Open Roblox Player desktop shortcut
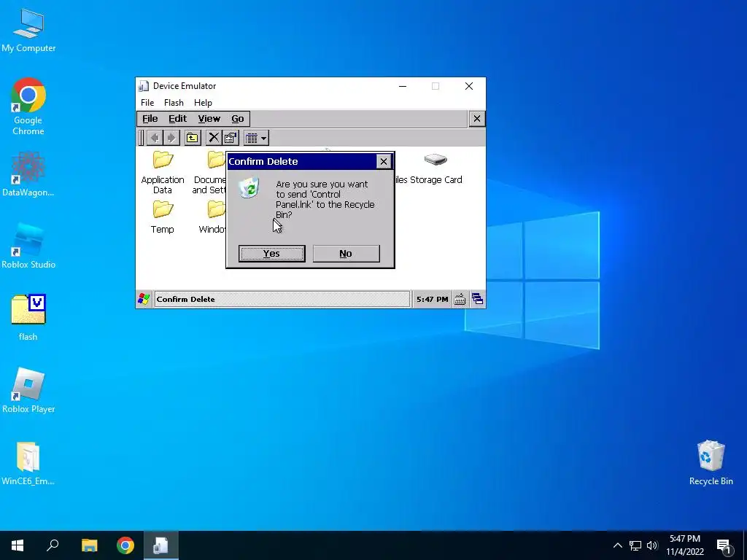 [x=28, y=391]
